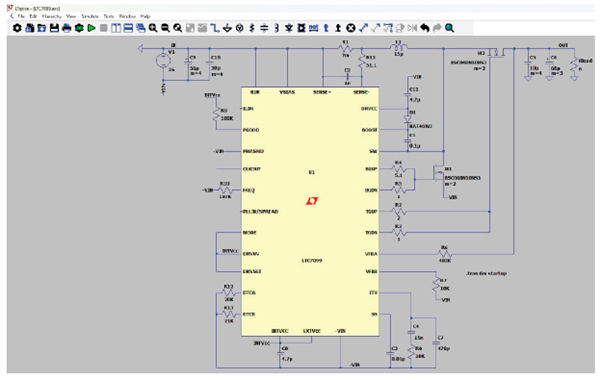Click the BOOST pin label
This screenshot has width=602, height=380.
370,130
